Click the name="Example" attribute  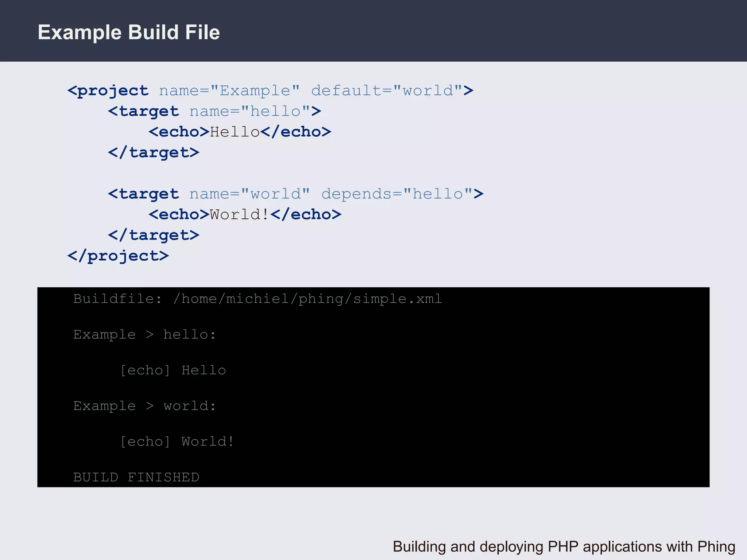pyautogui.click(x=229, y=90)
